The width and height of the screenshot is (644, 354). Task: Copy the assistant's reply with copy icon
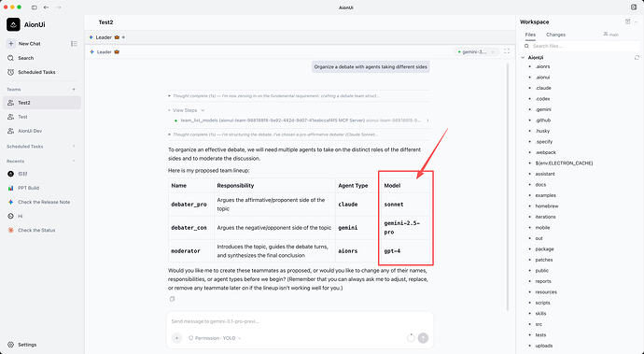[x=173, y=299]
